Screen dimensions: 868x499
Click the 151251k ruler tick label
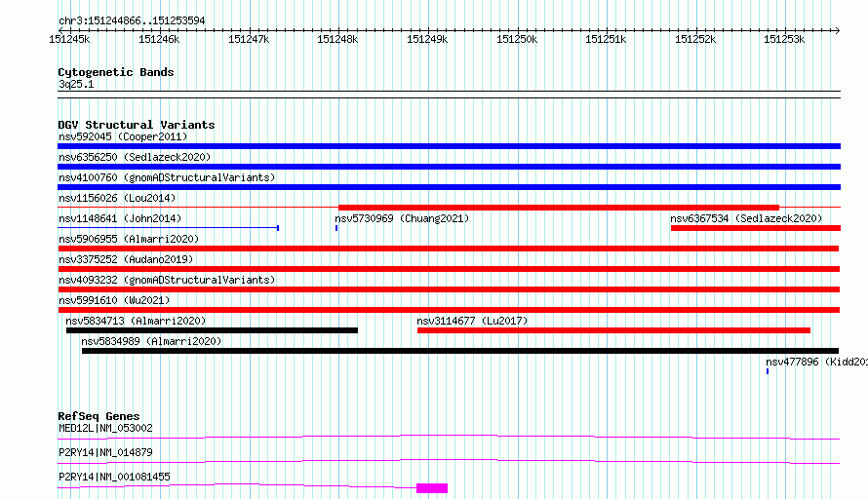(x=607, y=39)
